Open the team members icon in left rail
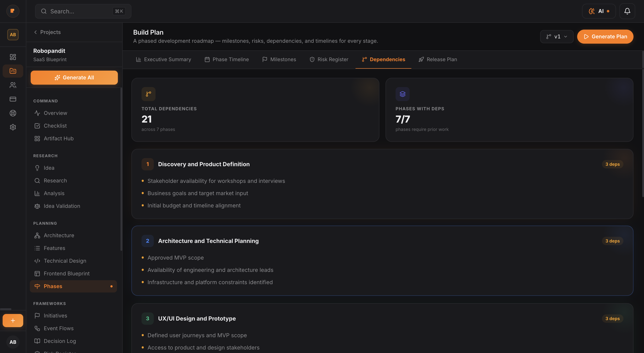The height and width of the screenshot is (353, 644). [x=13, y=85]
